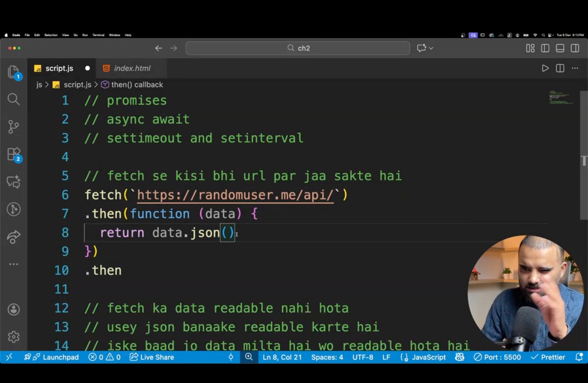Click the macOS Spotlight search icon
The image size is (588, 383).
point(542,35)
